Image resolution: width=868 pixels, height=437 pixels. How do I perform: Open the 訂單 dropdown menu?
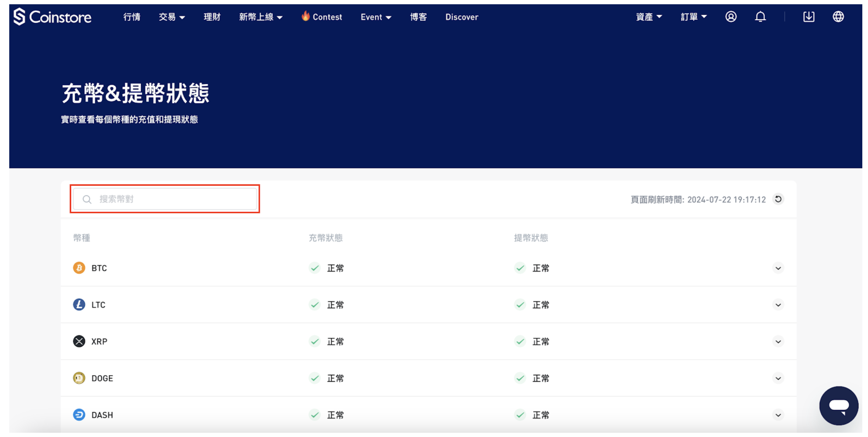(693, 17)
